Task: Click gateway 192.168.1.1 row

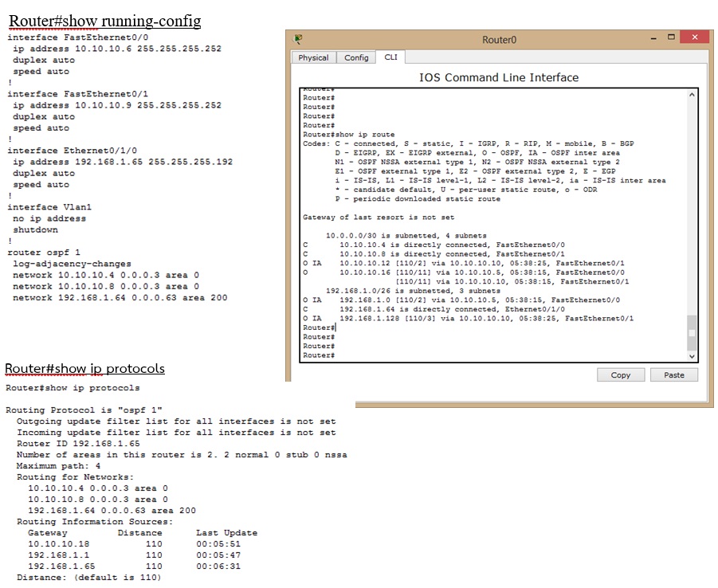Action: pos(134,555)
